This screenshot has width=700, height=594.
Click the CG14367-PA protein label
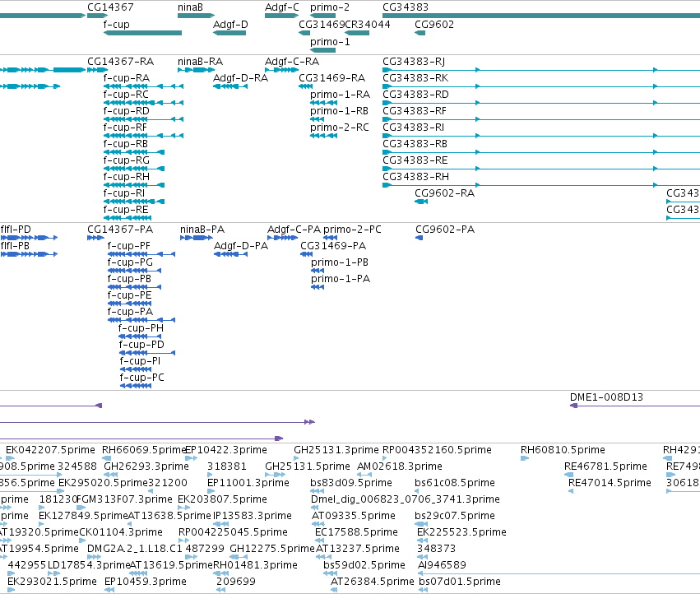pos(120,229)
